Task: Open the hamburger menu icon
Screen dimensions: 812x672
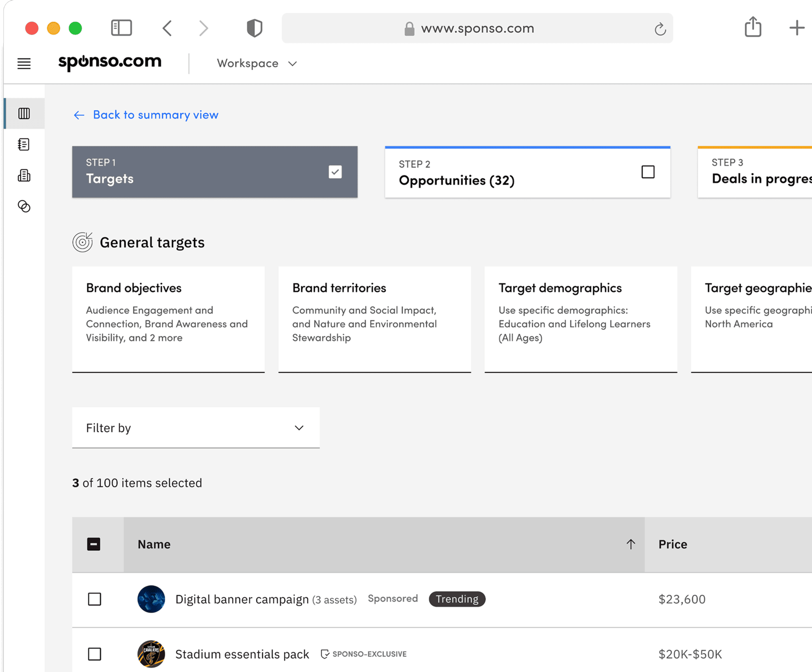Action: coord(24,64)
